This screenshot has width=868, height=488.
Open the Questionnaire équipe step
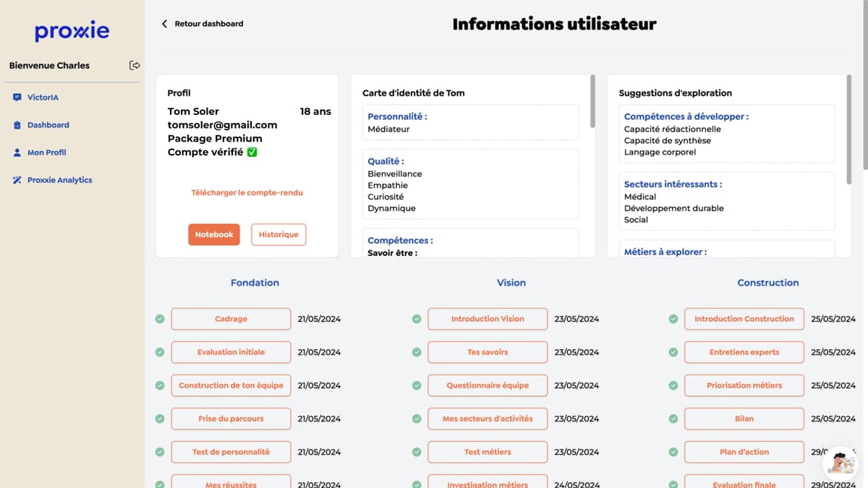pos(488,385)
